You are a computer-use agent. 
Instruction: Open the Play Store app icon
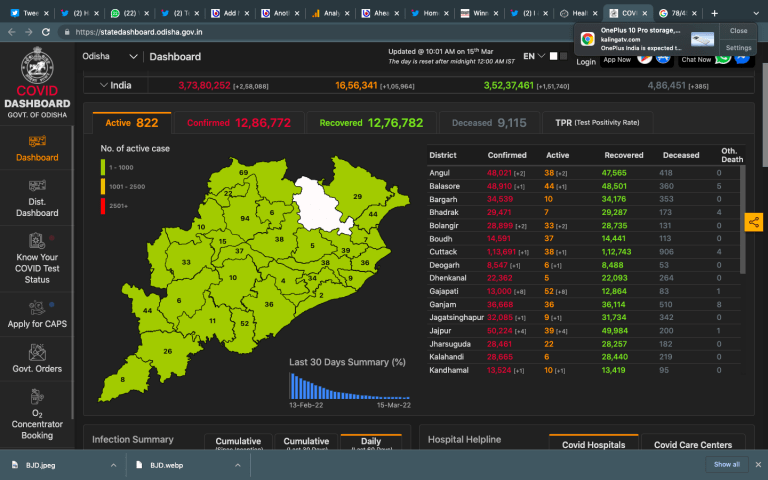pyautogui.click(x=645, y=59)
